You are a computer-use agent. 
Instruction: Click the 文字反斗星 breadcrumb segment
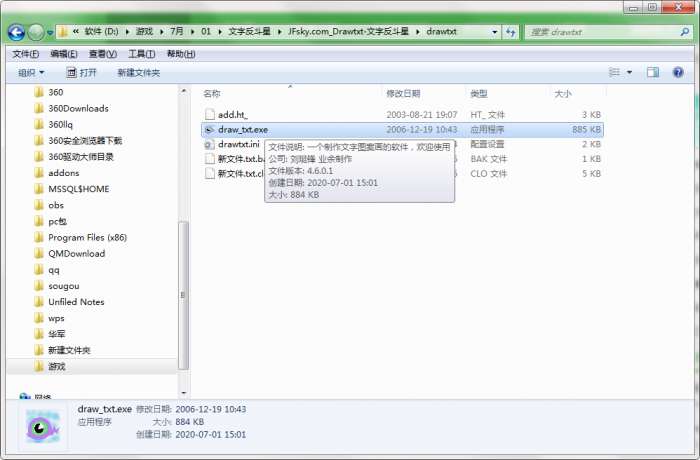(x=250, y=32)
